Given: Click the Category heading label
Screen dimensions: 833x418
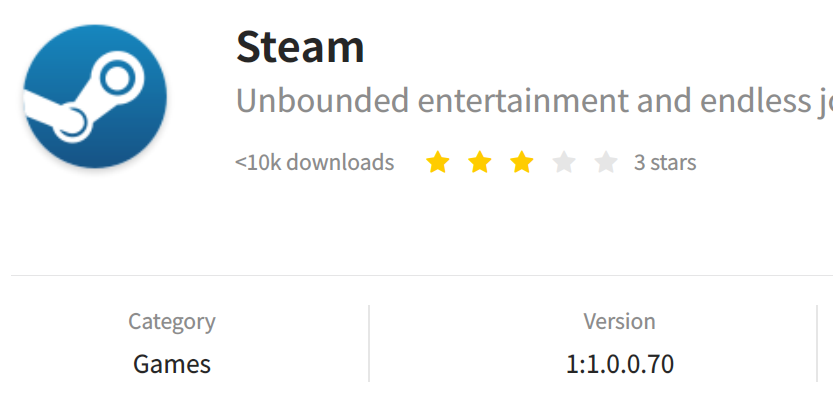Looking at the screenshot, I should tap(172, 321).
